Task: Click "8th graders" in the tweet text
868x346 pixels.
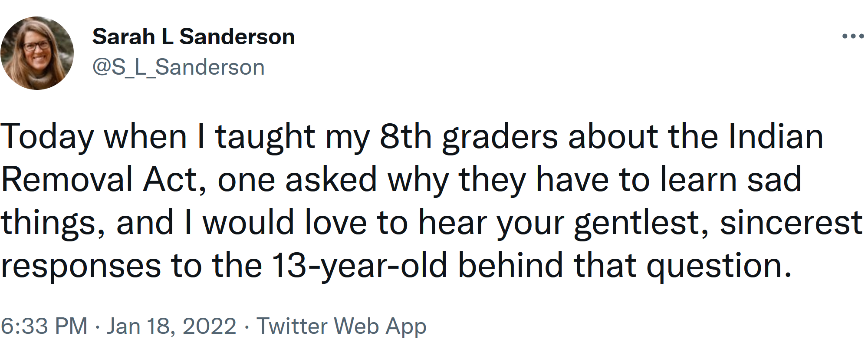Action: 469,137
